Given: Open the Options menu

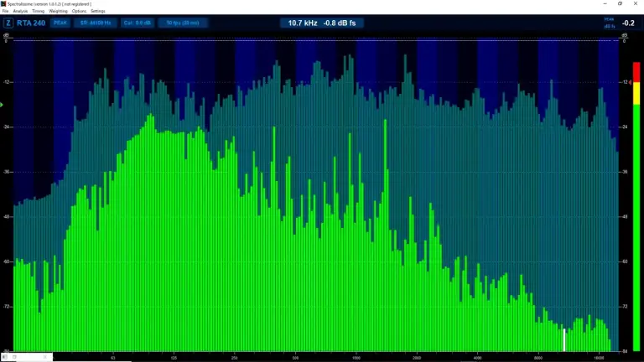Looking at the screenshot, I should (79, 11).
